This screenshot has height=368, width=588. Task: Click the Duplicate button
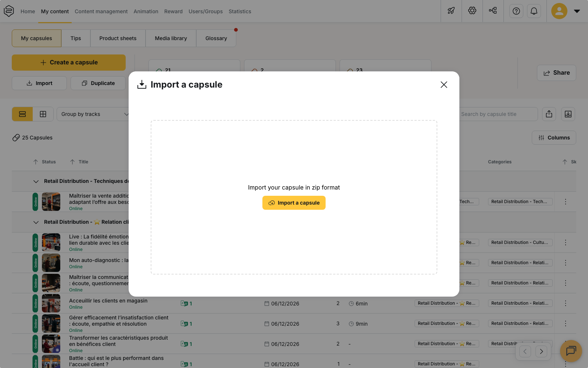(98, 83)
